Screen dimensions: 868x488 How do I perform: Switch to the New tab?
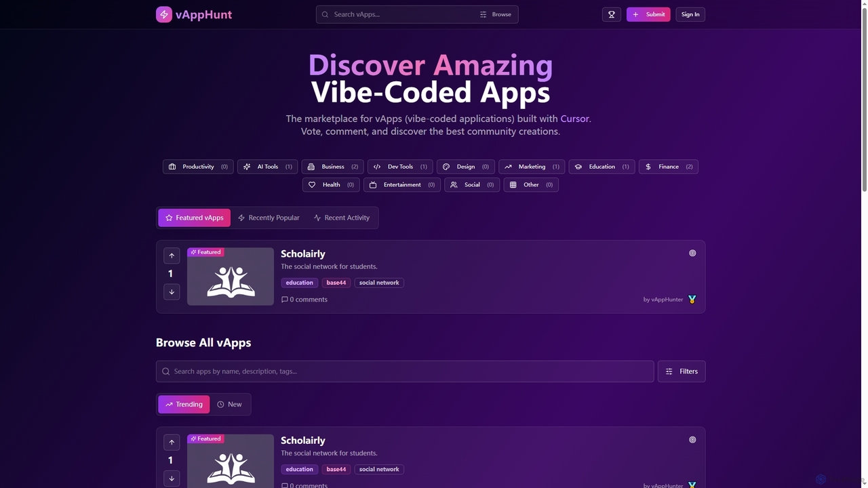pos(229,405)
